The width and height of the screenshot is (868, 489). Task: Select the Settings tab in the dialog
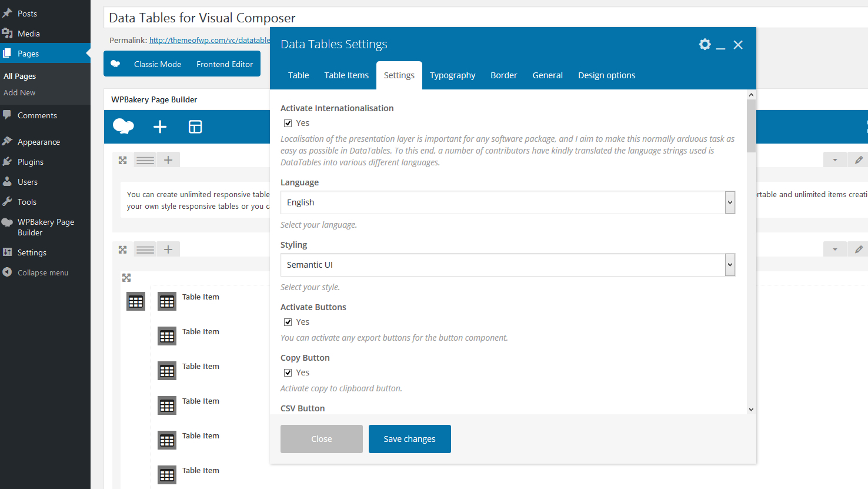pos(399,75)
